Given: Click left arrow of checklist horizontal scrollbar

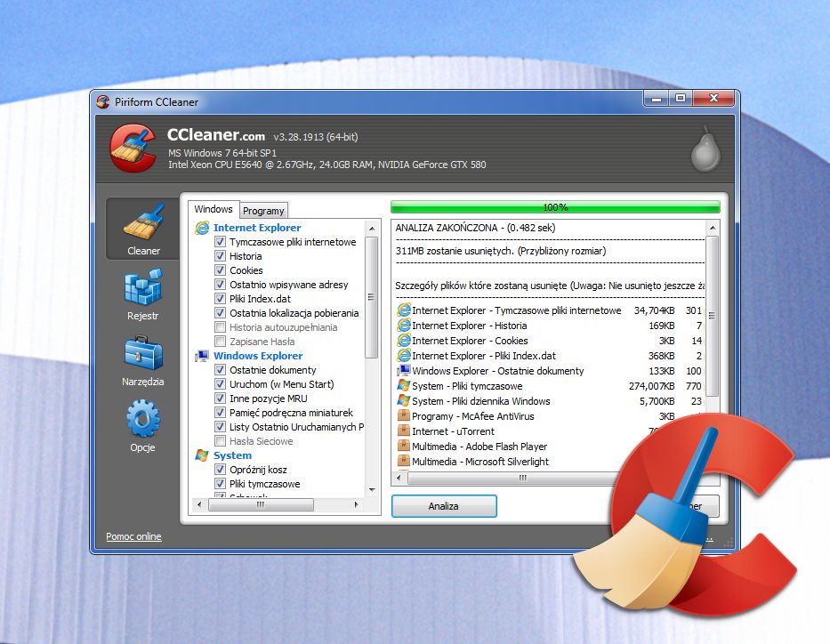Looking at the screenshot, I should 199,505.
